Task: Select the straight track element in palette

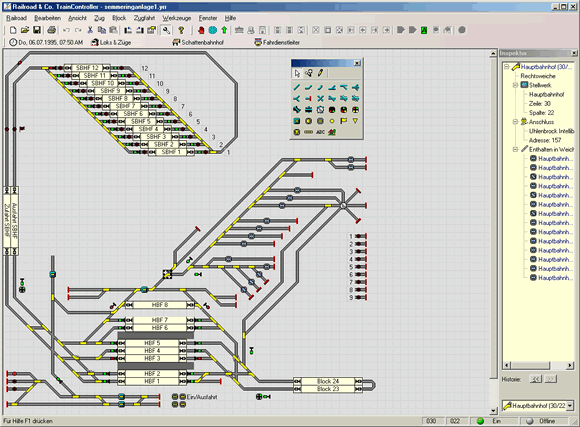Action: click(x=297, y=88)
